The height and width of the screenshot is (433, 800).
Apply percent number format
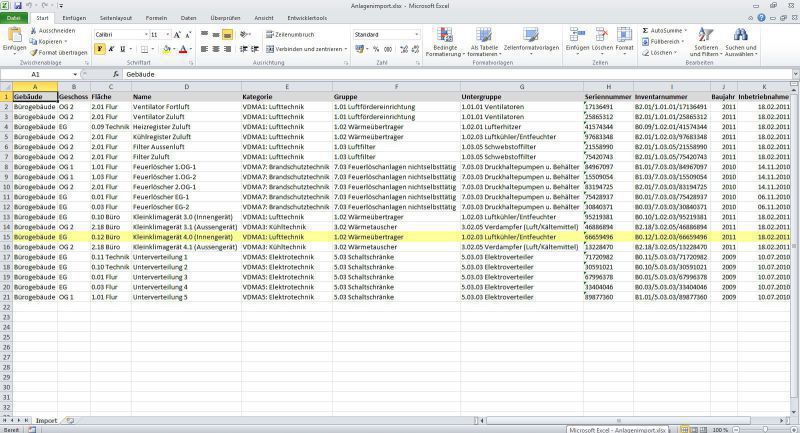coord(376,49)
